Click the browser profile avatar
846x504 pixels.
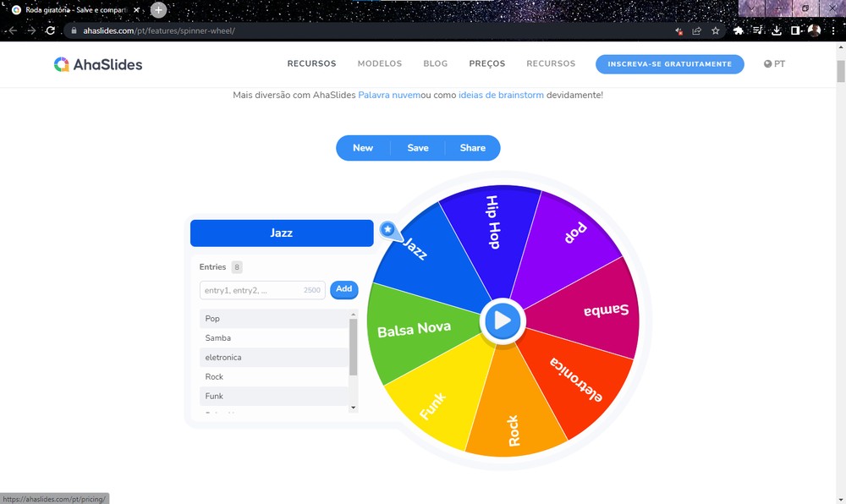point(814,30)
